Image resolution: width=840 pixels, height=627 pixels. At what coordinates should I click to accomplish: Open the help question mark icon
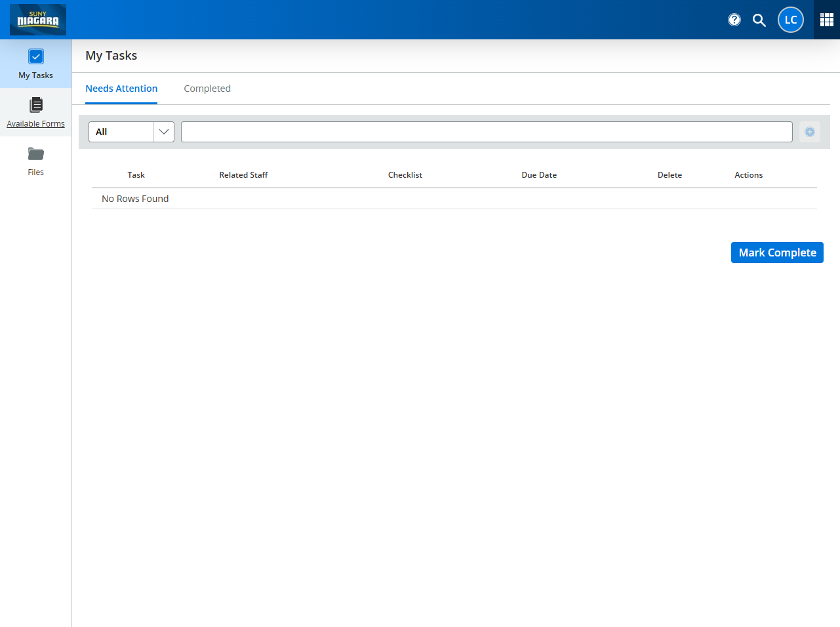pos(734,20)
